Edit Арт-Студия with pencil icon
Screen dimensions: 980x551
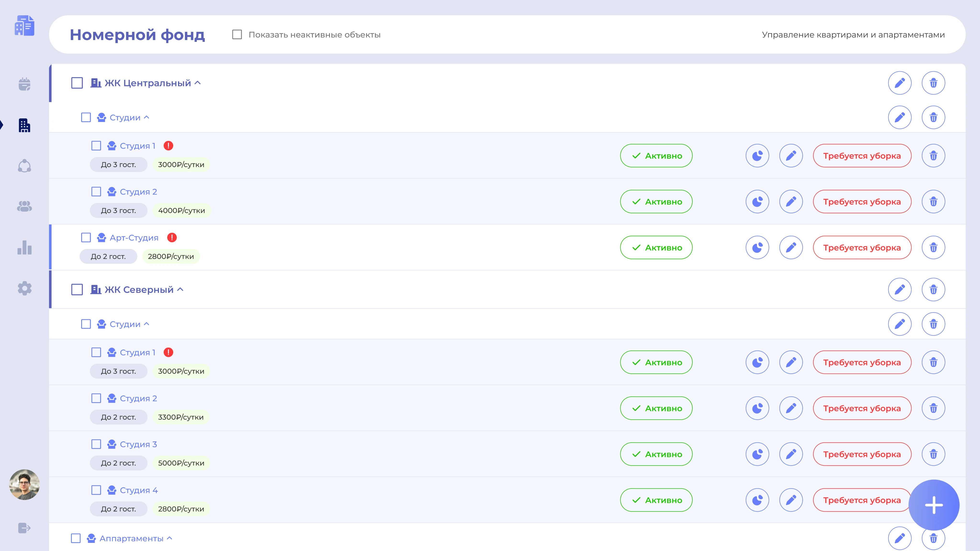[791, 248]
